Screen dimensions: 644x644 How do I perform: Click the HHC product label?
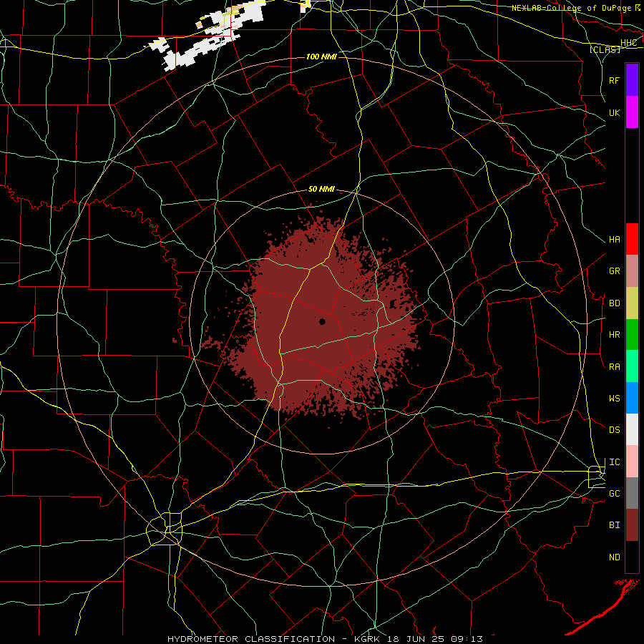(628, 43)
